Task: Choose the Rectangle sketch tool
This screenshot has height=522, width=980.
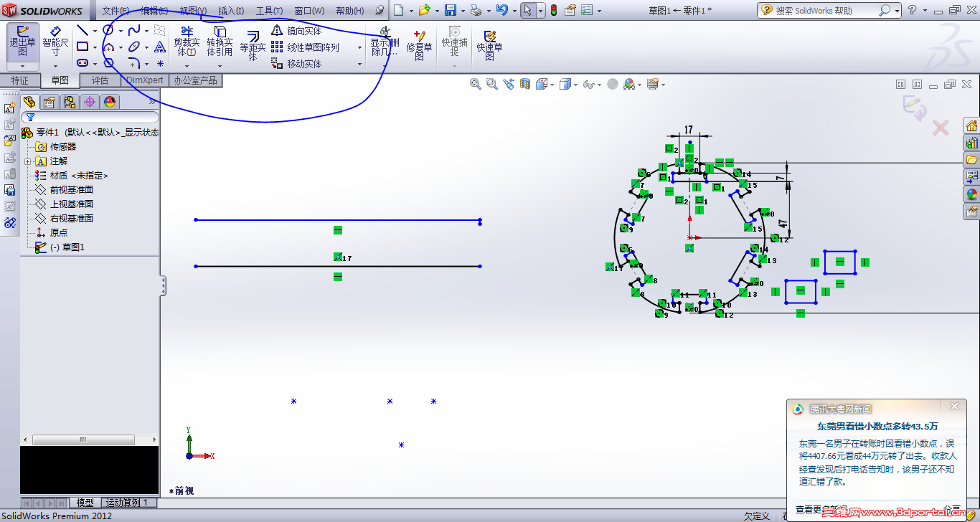Action: (83, 47)
